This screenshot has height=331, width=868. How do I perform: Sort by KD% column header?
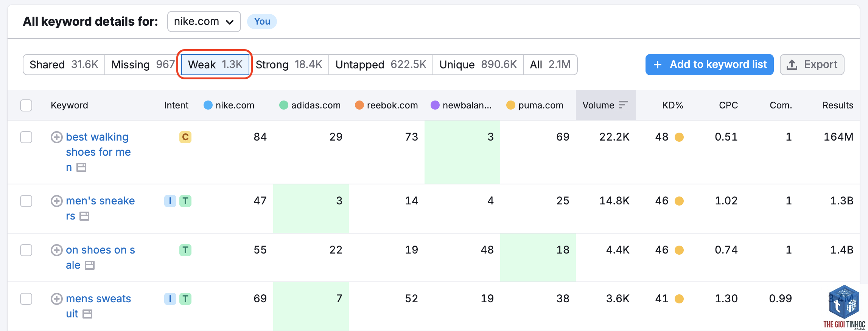(672, 105)
